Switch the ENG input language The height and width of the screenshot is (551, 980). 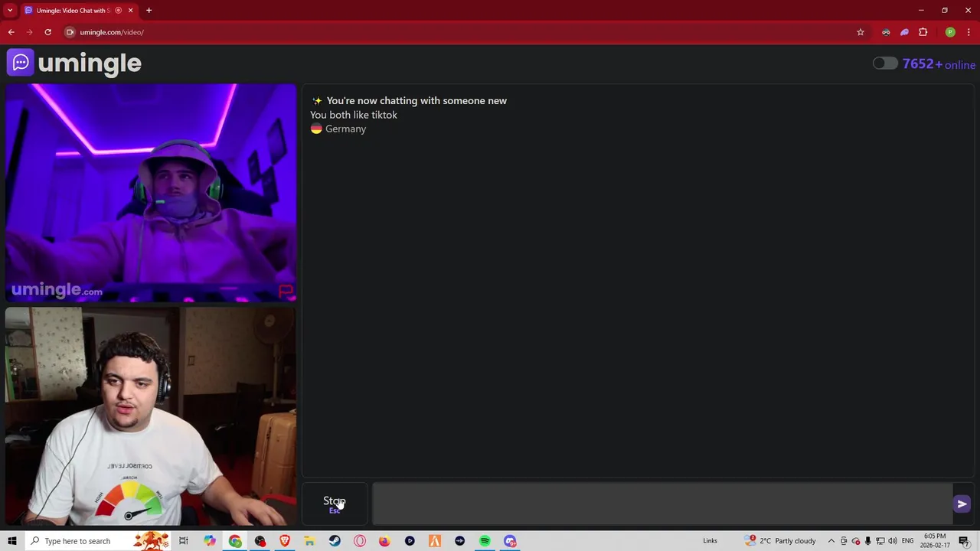coord(908,541)
